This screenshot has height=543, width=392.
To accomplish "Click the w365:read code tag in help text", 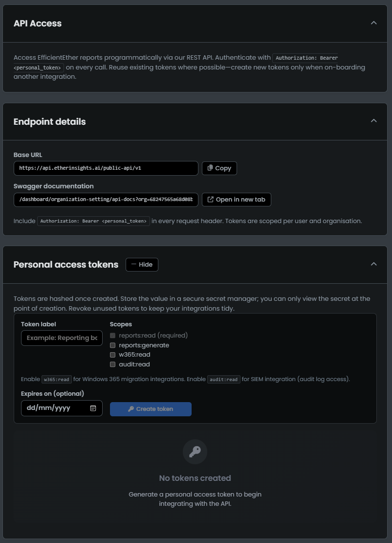I will [x=57, y=379].
